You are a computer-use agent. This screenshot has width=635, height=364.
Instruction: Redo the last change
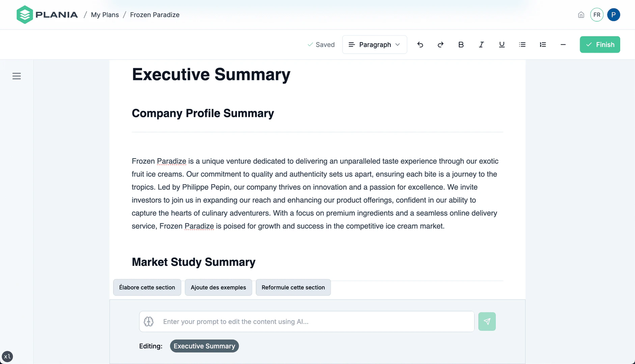(x=440, y=44)
